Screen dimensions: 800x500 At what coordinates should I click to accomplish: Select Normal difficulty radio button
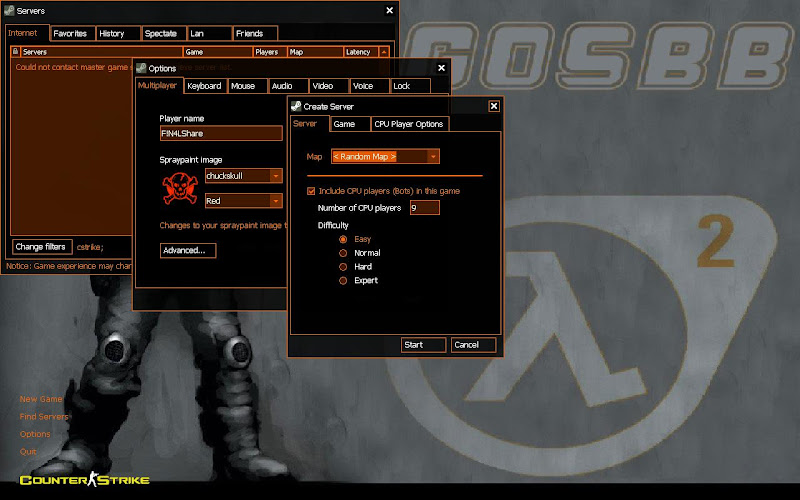click(343, 253)
